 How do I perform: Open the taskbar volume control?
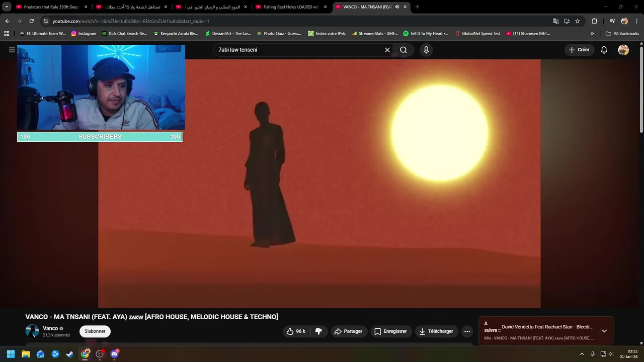point(611,354)
